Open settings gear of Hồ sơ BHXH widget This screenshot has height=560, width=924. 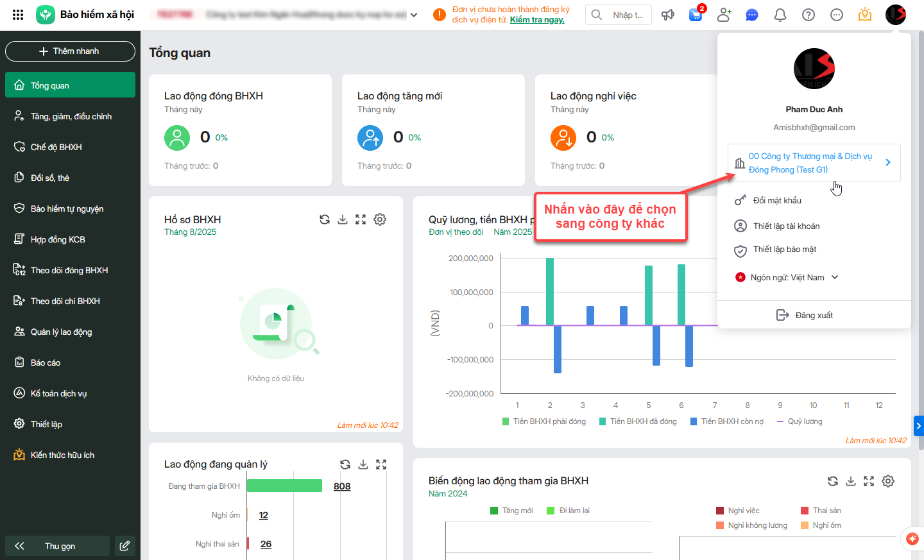click(x=380, y=219)
